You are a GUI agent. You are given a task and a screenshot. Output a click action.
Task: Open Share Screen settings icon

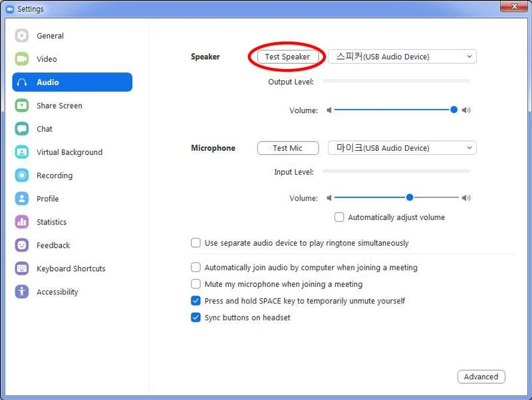coord(22,106)
